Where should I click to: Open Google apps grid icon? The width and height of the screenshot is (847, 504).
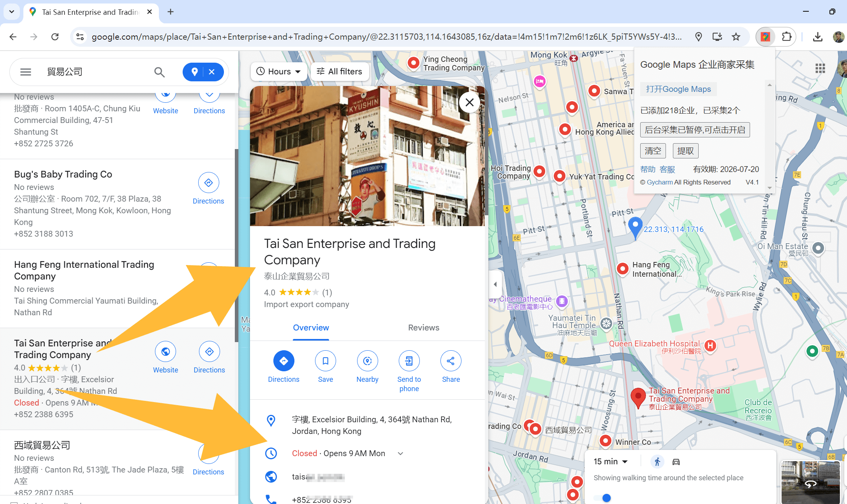[820, 68]
